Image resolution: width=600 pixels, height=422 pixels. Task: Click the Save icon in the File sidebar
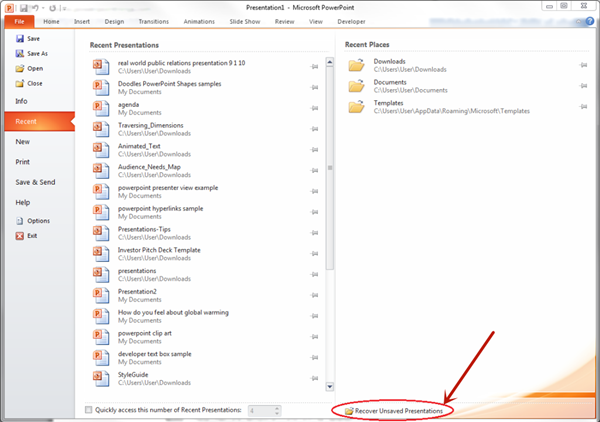tap(20, 39)
